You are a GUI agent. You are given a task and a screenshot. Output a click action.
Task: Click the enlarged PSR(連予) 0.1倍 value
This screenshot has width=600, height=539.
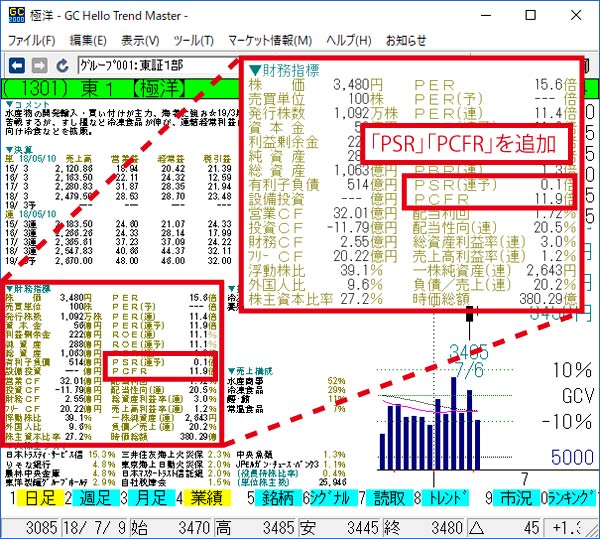tap(559, 185)
